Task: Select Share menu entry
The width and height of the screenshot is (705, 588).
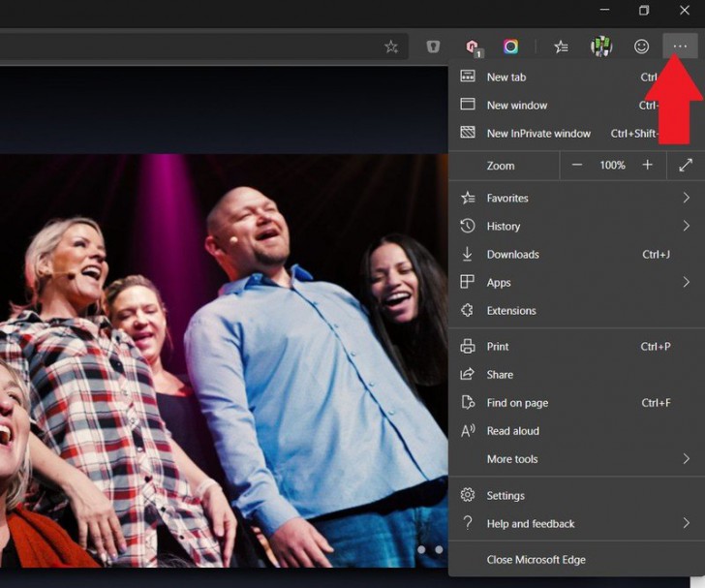Action: pyautogui.click(x=576, y=374)
